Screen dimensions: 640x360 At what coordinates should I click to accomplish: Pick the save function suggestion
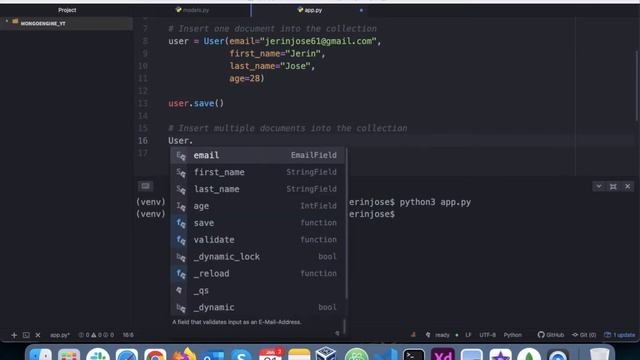click(258, 223)
